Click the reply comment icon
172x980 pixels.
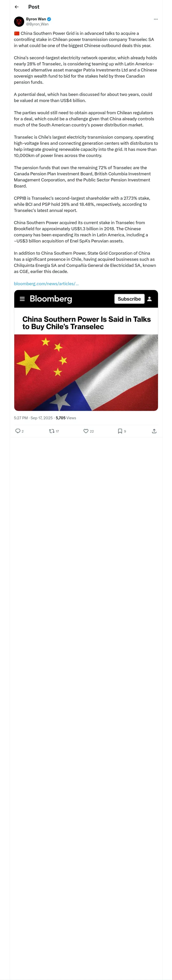point(18,431)
